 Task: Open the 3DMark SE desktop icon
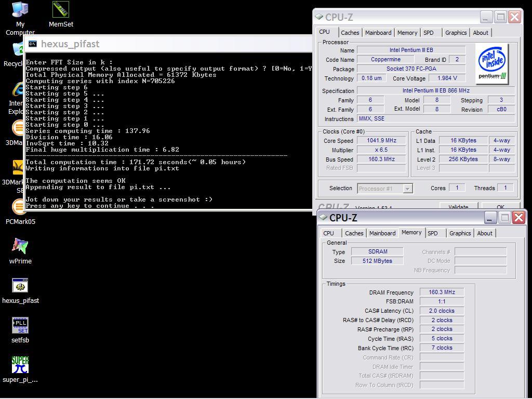(x=18, y=168)
